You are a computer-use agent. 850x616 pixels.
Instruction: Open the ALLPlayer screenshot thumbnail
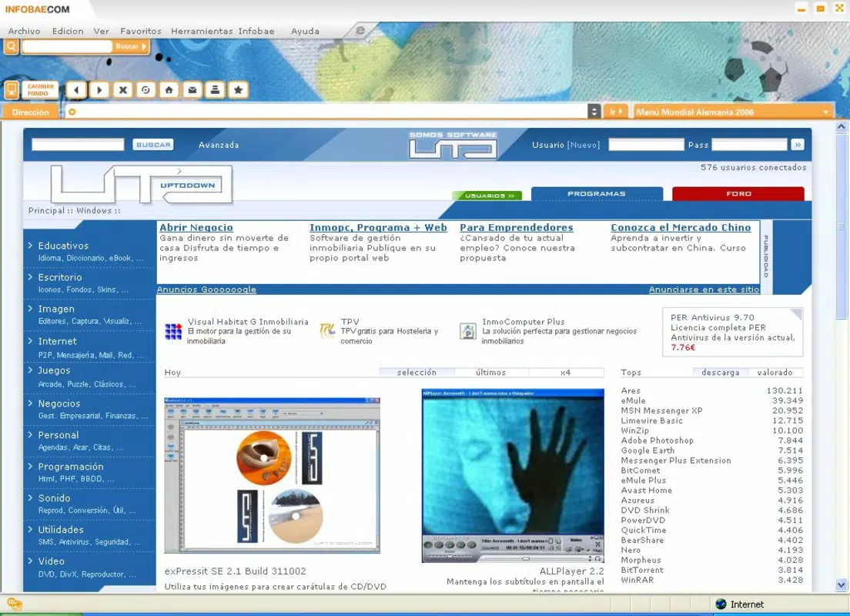click(x=513, y=476)
